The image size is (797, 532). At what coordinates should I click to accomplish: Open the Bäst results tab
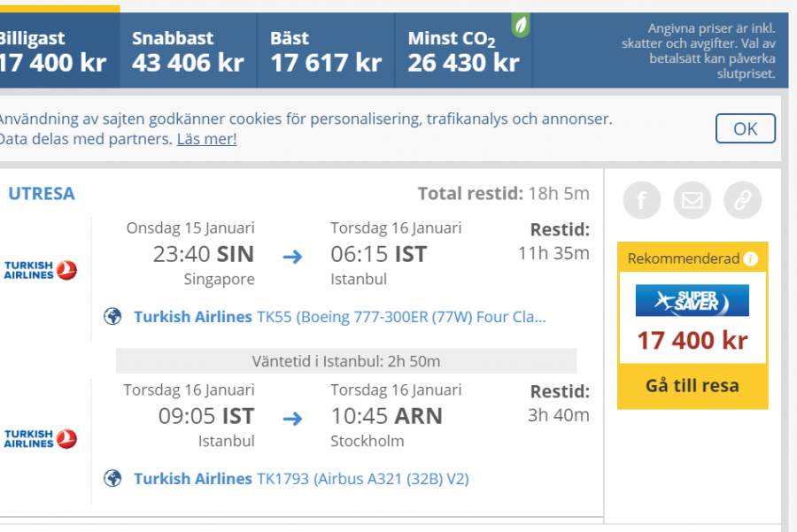click(x=326, y=51)
